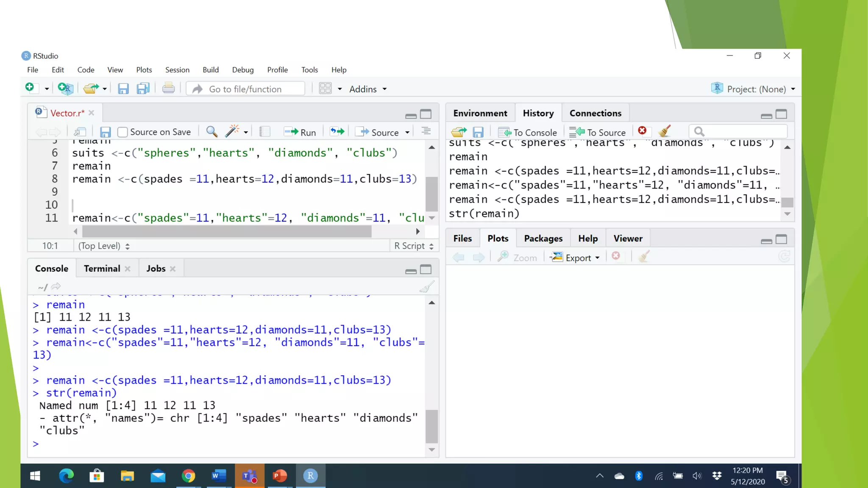Save the Vector.r script in the editor
This screenshot has width=868, height=488.
(x=105, y=132)
